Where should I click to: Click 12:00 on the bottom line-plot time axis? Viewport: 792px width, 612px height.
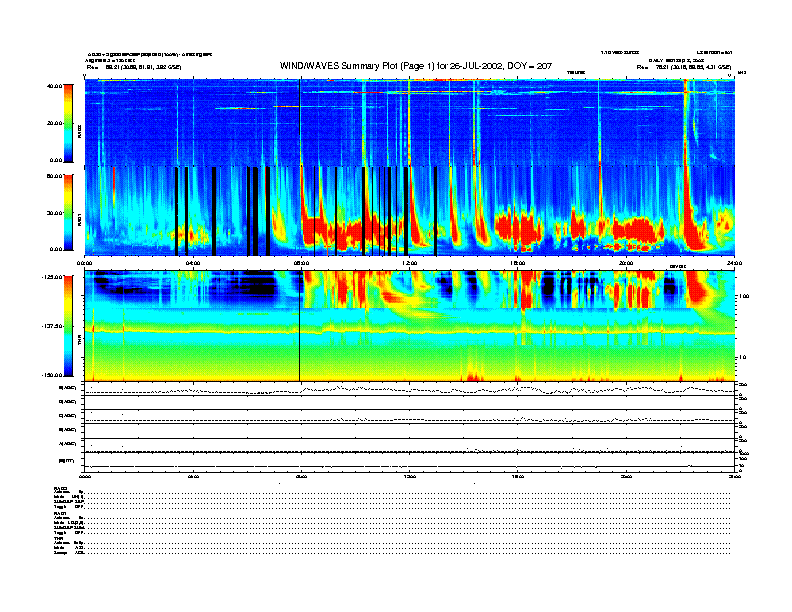(x=409, y=476)
